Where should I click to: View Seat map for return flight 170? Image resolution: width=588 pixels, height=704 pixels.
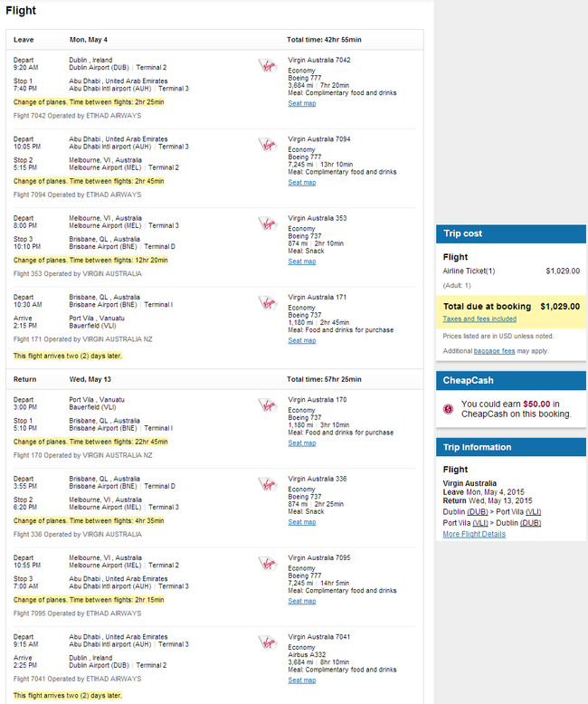pyautogui.click(x=301, y=442)
